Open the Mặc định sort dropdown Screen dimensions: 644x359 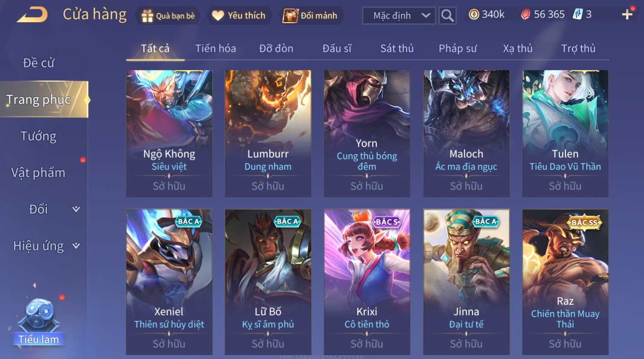point(399,16)
